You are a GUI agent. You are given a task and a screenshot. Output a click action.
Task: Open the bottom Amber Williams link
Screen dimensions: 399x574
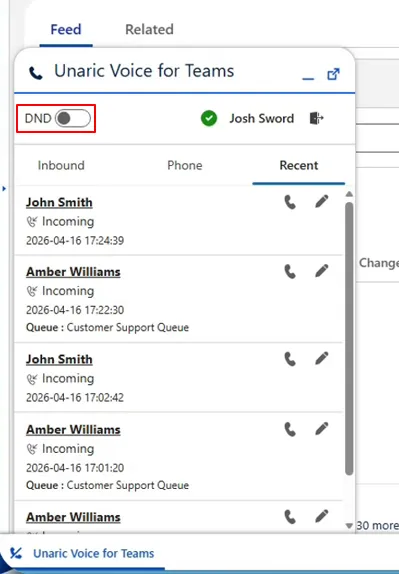[73, 517]
